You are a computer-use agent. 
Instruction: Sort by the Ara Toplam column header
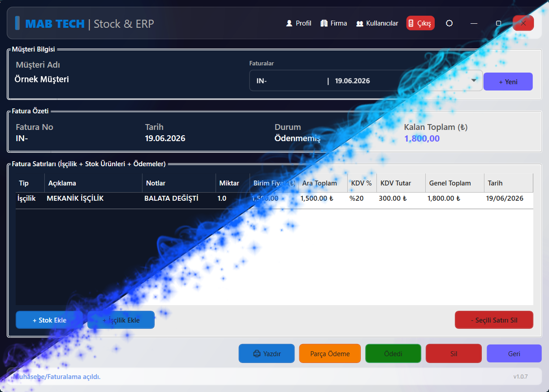(x=323, y=183)
